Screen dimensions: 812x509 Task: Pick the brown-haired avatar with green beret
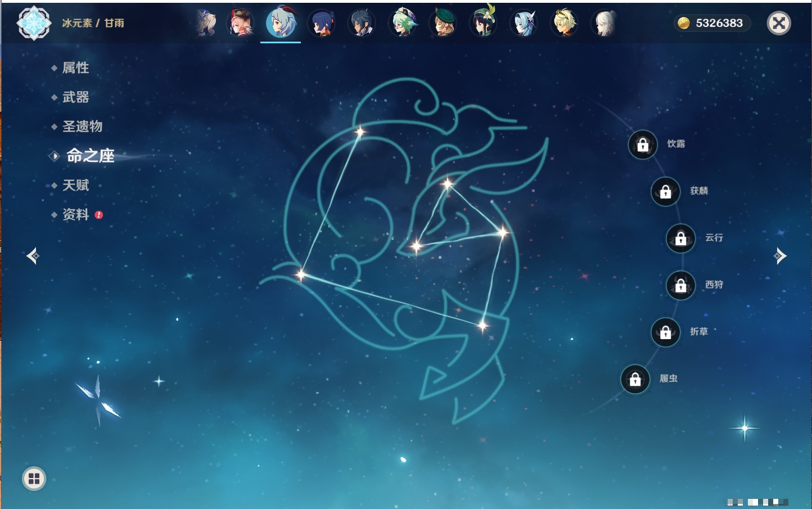tap(443, 23)
